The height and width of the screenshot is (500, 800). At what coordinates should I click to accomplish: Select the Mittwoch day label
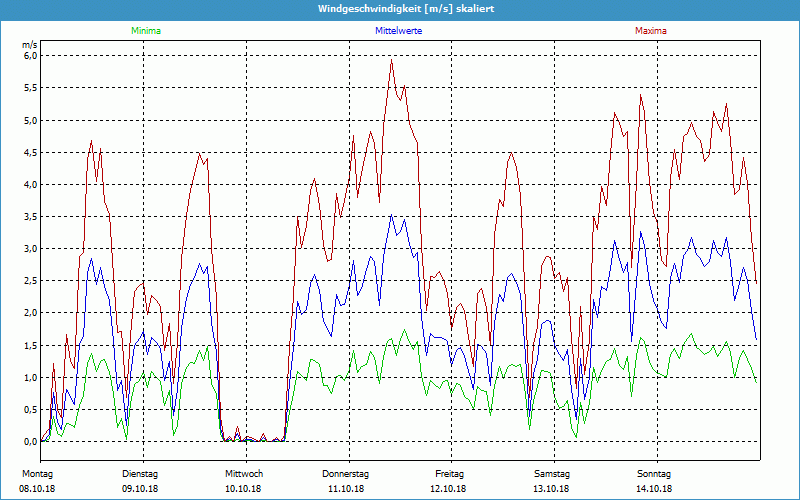point(244,474)
